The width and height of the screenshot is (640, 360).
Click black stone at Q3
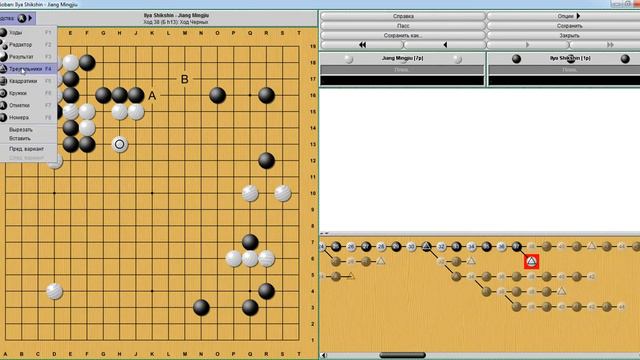coord(250,307)
